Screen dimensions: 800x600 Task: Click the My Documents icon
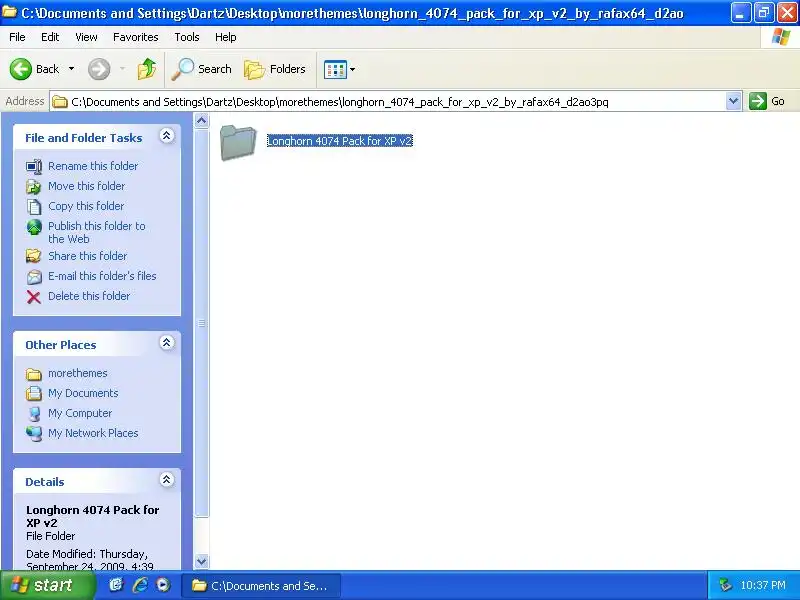34,393
